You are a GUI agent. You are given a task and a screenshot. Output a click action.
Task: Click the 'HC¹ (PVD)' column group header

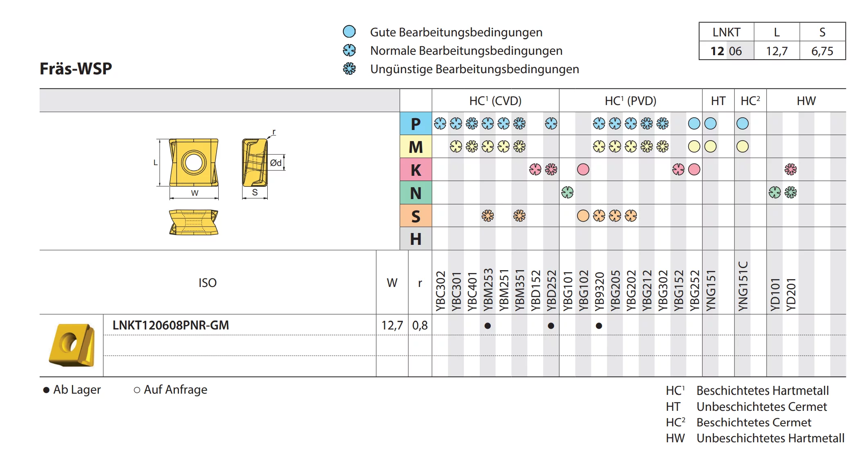(x=631, y=101)
